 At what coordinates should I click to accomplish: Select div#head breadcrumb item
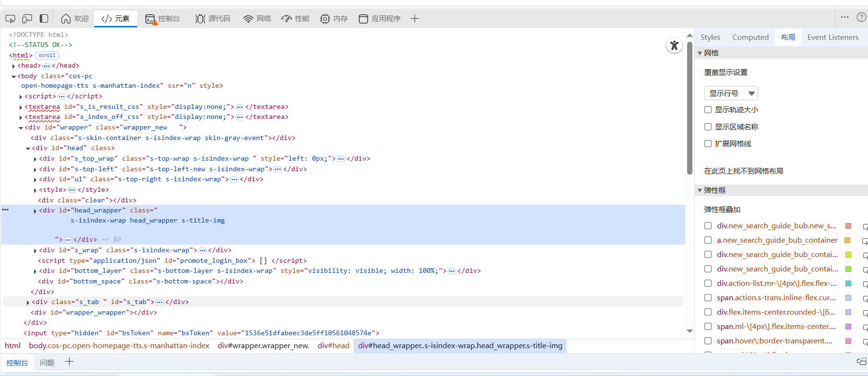pos(333,346)
